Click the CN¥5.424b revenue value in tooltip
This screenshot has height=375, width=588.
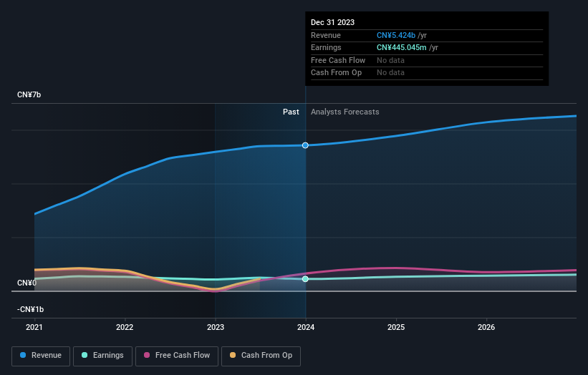click(396, 35)
